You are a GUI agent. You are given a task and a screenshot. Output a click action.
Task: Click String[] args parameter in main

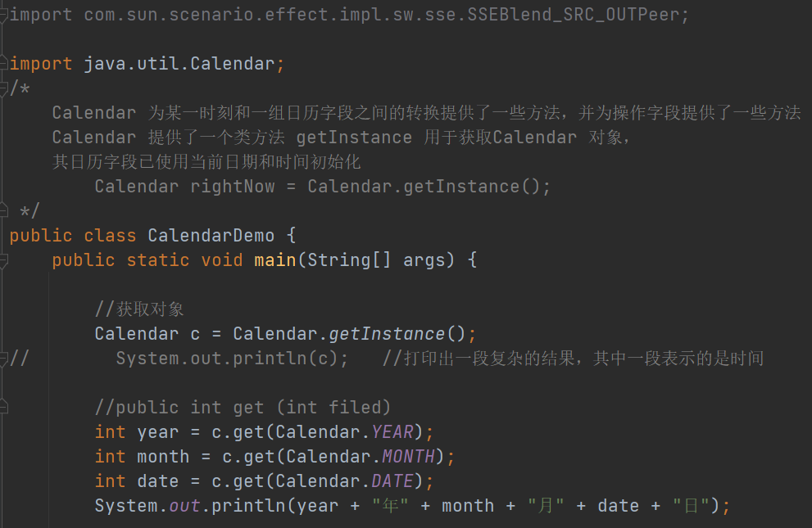coord(376,260)
